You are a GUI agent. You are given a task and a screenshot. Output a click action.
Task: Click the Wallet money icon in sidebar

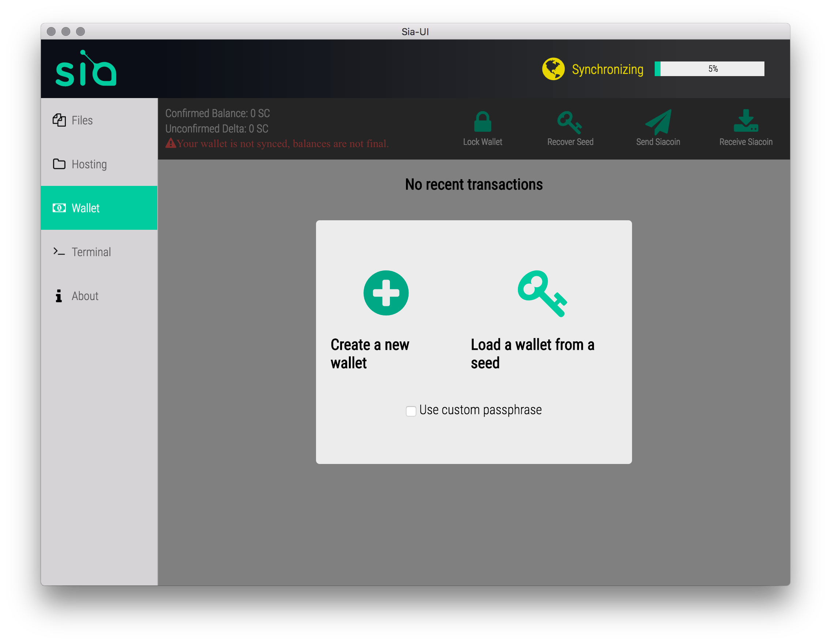(59, 208)
